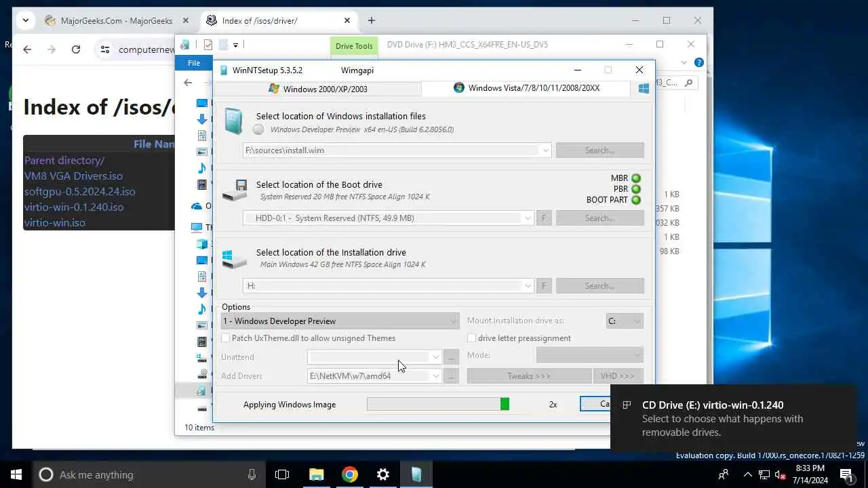868x488 pixels.
Task: Click the green PBR status light
Action: [x=636, y=189]
